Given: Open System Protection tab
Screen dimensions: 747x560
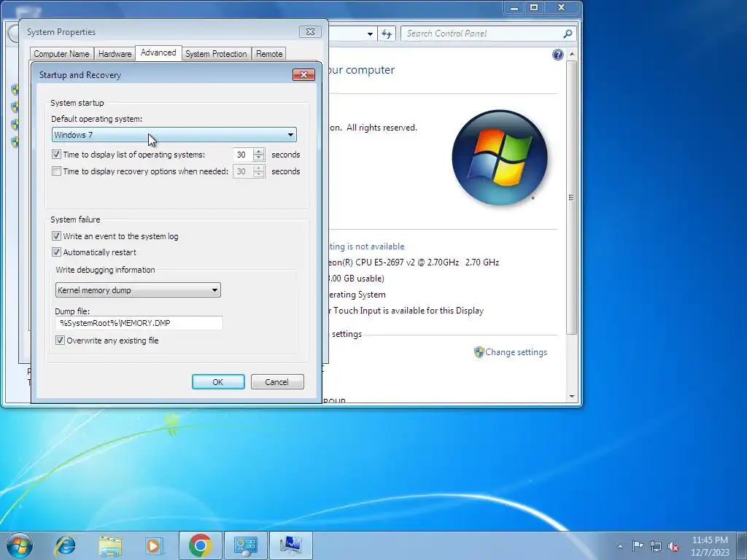Looking at the screenshot, I should pos(216,54).
